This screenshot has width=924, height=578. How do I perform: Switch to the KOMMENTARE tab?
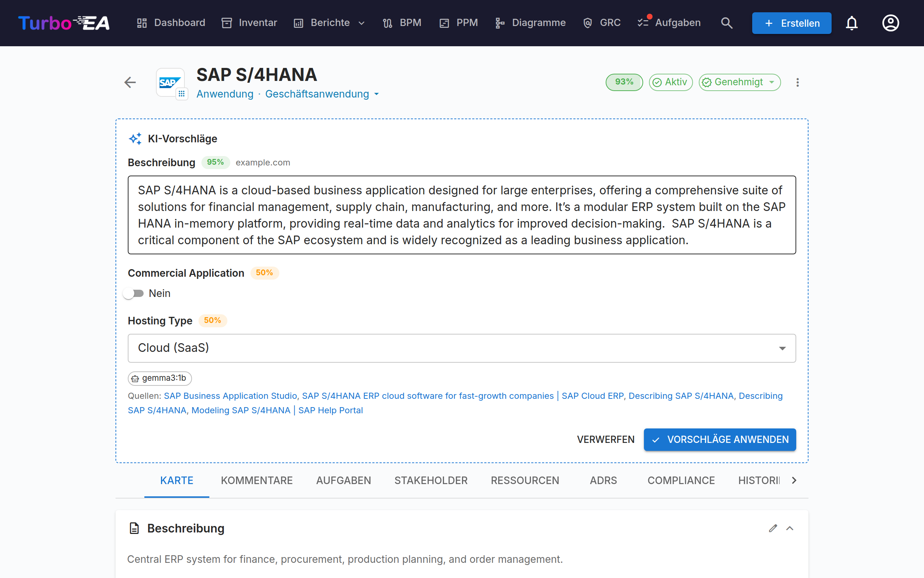(257, 480)
